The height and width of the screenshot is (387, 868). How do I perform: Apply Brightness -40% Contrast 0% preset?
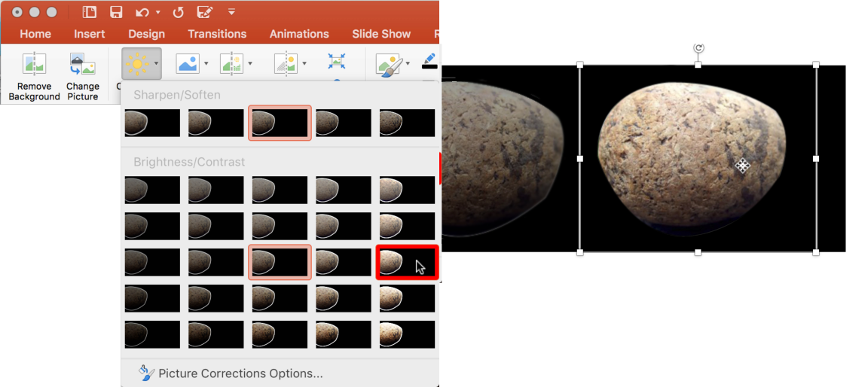(152, 262)
